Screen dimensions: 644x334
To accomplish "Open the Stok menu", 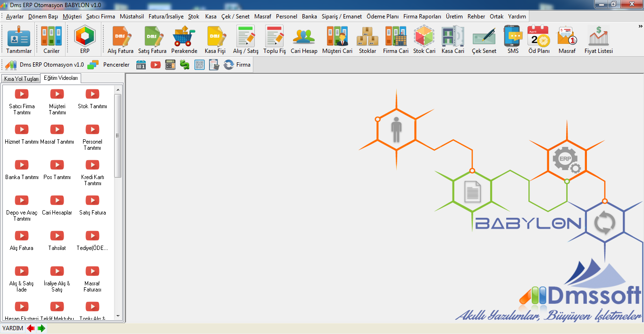I will tap(193, 16).
